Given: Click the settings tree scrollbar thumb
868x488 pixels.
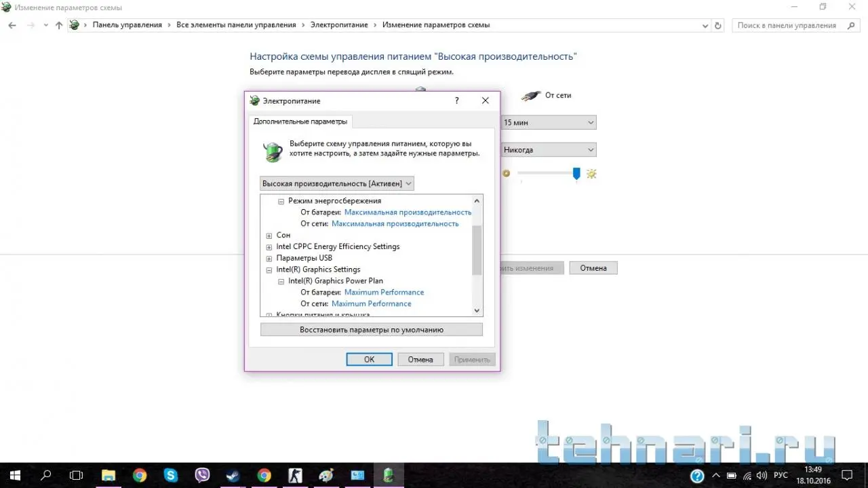Looking at the screenshot, I should [x=477, y=250].
